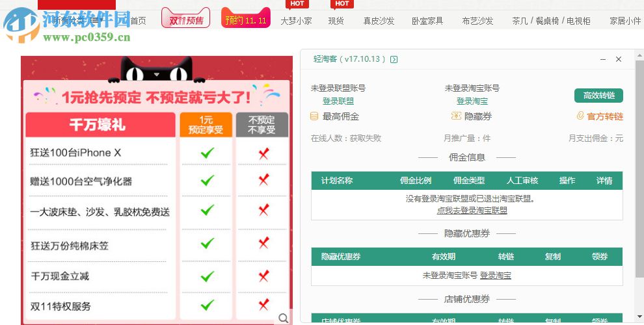Screen dimensions: 644x325
Task: Click the 计划名称 column header
Action: [x=337, y=181]
